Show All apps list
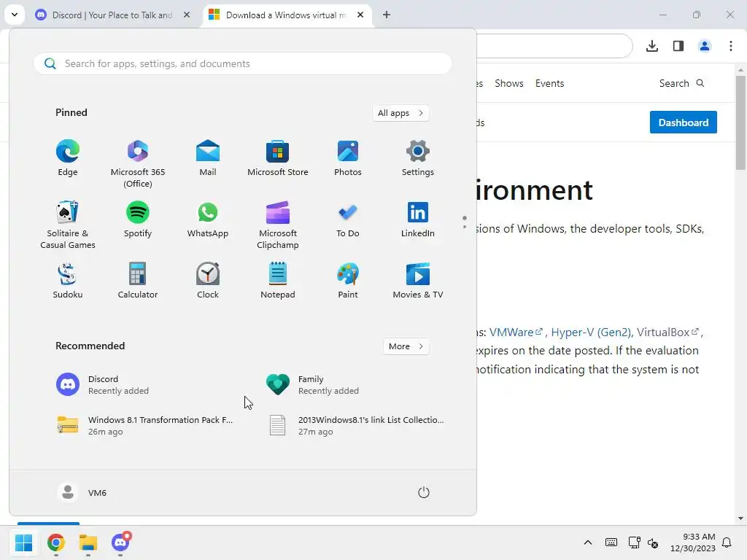Screen dimensions: 747x560 (x=400, y=113)
